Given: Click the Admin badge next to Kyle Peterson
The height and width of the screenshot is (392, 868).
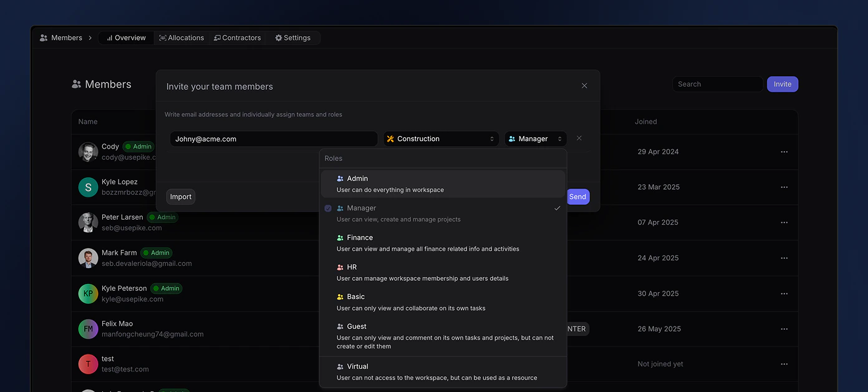Looking at the screenshot, I should [x=166, y=288].
